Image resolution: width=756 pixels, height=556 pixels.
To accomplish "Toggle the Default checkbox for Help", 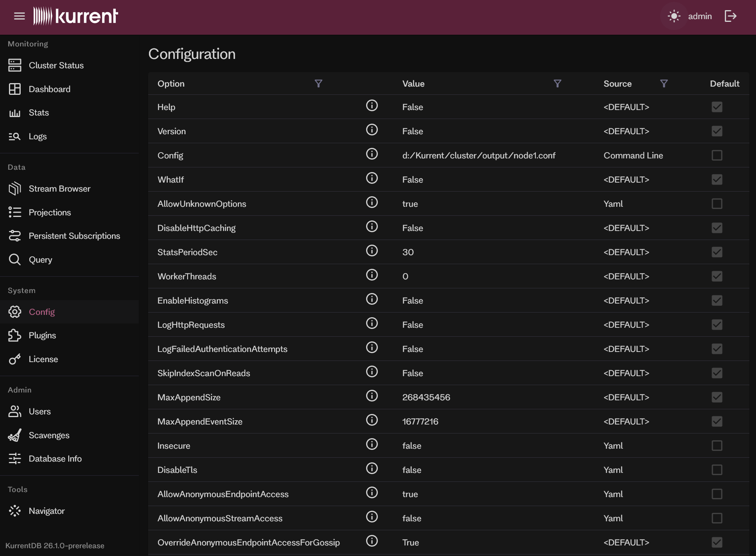I will click(x=717, y=107).
